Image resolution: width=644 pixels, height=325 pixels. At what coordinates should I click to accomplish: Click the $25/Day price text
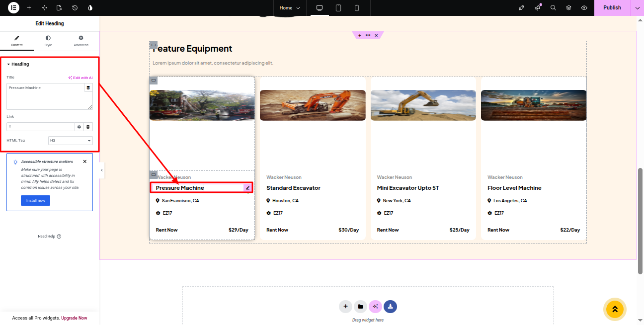[x=460, y=230]
